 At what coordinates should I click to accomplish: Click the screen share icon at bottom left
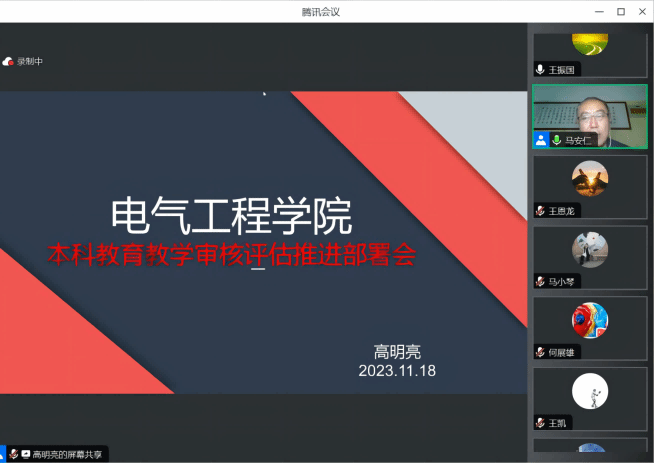point(25,455)
